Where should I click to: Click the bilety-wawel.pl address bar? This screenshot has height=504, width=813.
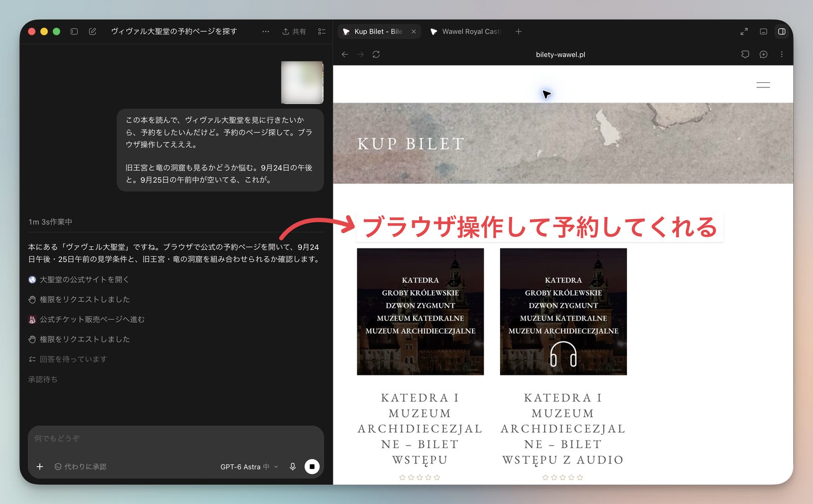tap(560, 54)
